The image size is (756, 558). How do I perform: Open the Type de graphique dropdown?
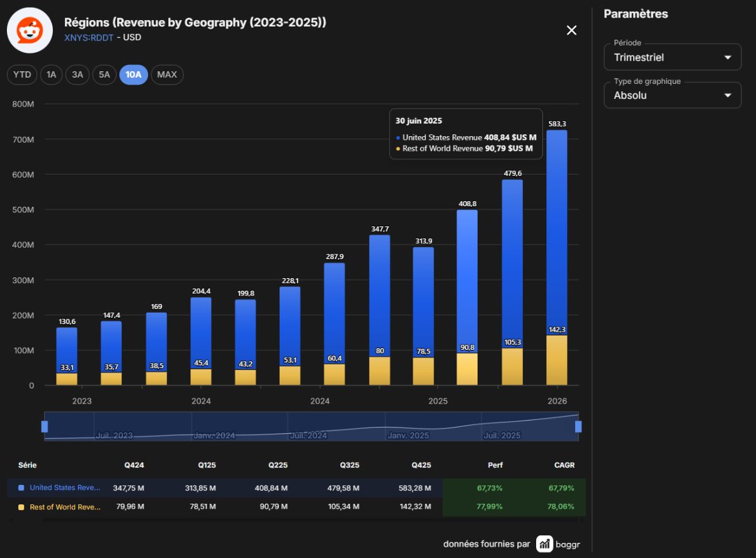[673, 95]
